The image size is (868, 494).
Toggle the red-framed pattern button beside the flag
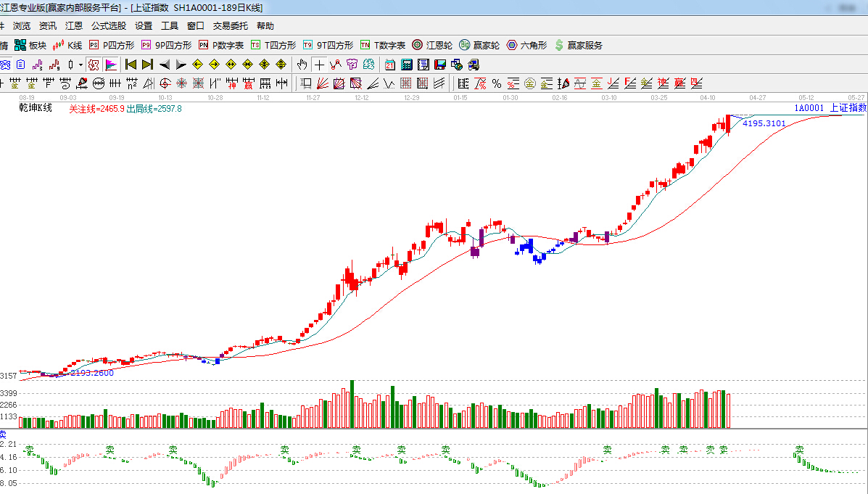pos(94,65)
